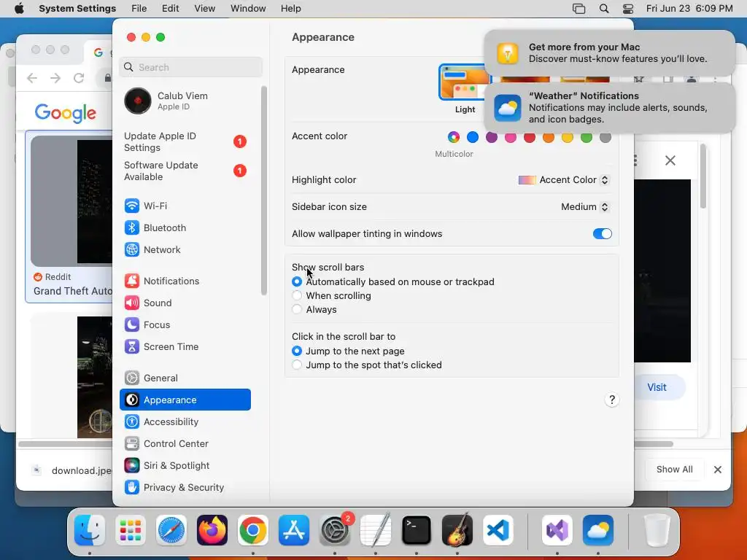The height and width of the screenshot is (560, 747).
Task: Toggle Allow wallpaper tinting in windows
Action: [x=602, y=234]
